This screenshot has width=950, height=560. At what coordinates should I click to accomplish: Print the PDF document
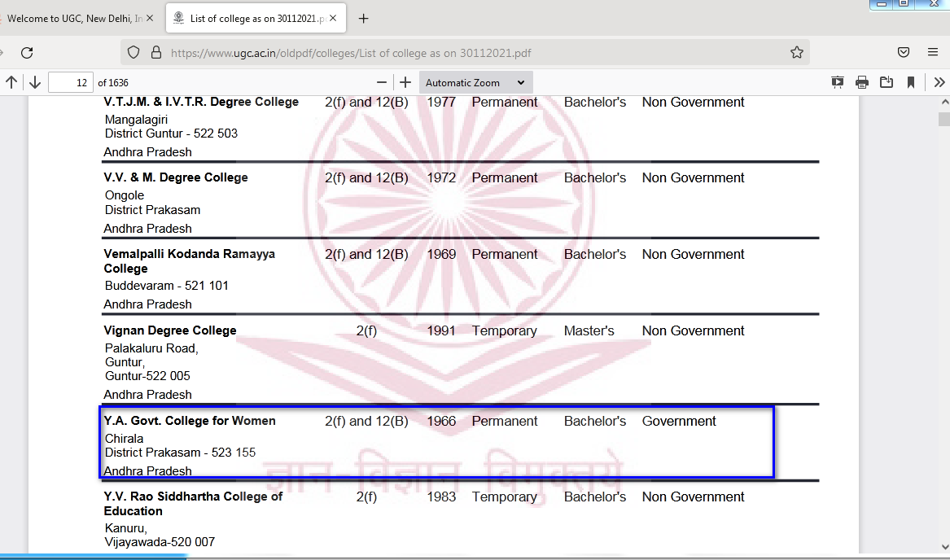[x=862, y=82]
